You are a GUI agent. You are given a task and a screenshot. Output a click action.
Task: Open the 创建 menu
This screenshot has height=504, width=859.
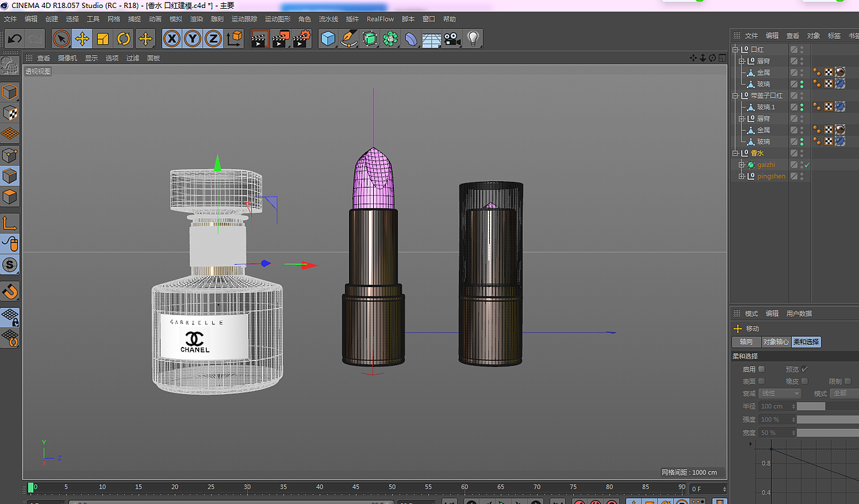52,19
